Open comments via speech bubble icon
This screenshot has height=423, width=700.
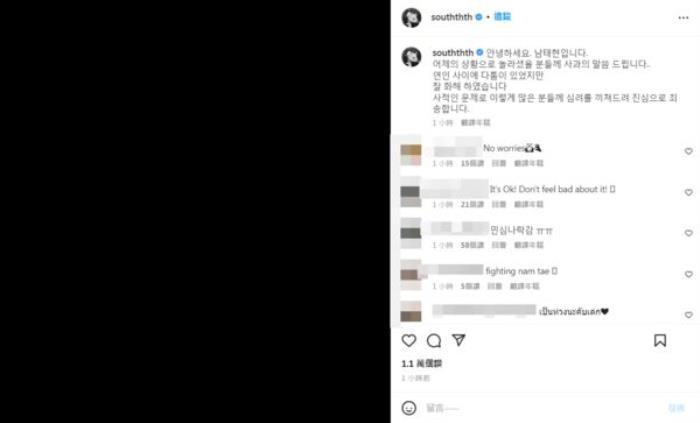click(x=433, y=340)
